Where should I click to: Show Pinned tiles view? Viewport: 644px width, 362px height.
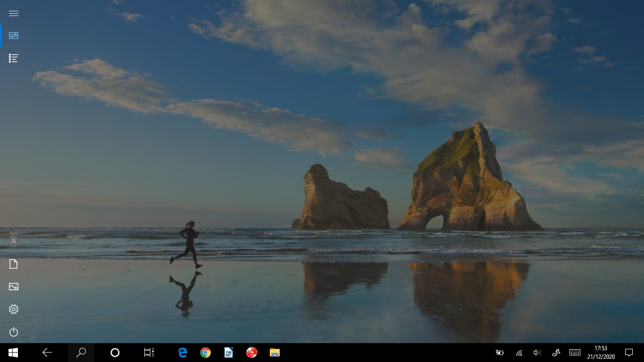[x=13, y=35]
